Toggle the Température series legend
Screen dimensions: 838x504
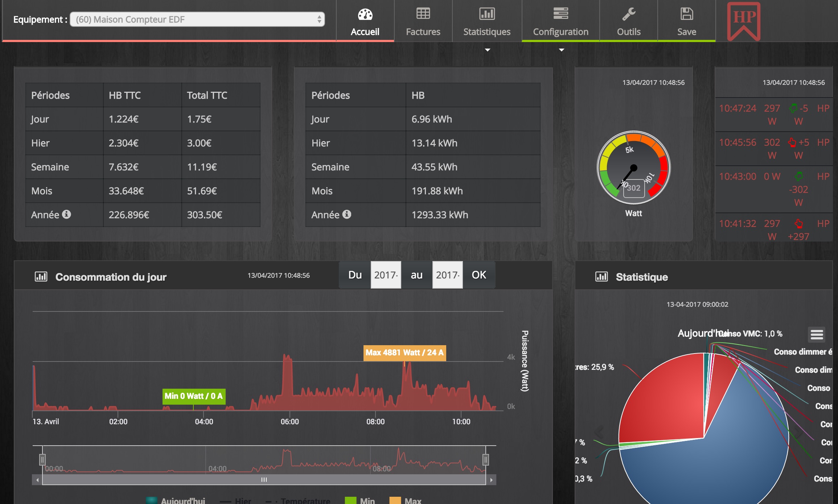point(298,500)
